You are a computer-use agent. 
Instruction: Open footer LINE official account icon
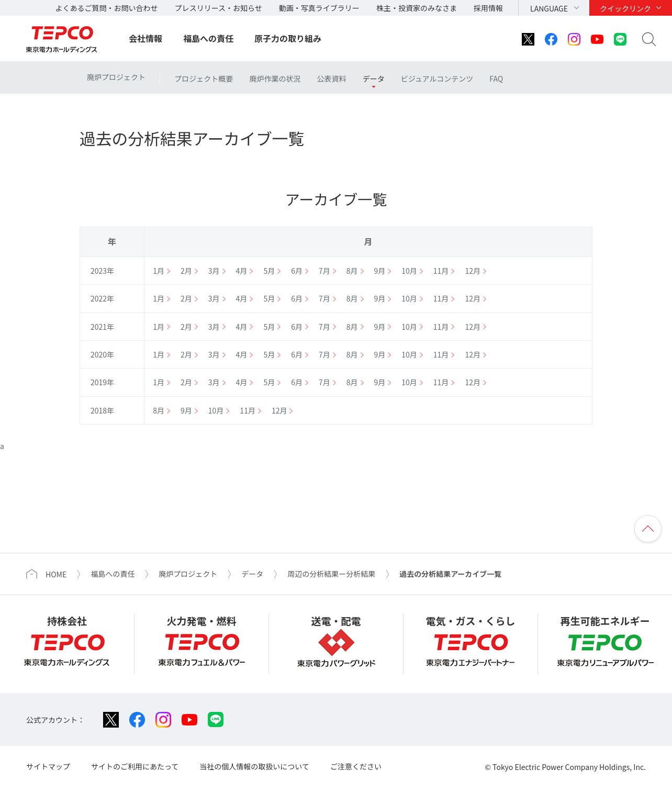pos(216,720)
